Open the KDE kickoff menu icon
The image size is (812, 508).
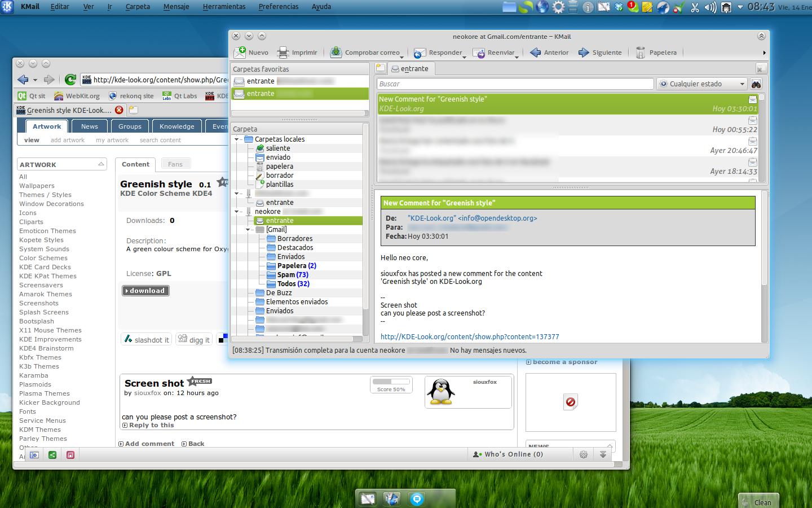click(x=7, y=7)
